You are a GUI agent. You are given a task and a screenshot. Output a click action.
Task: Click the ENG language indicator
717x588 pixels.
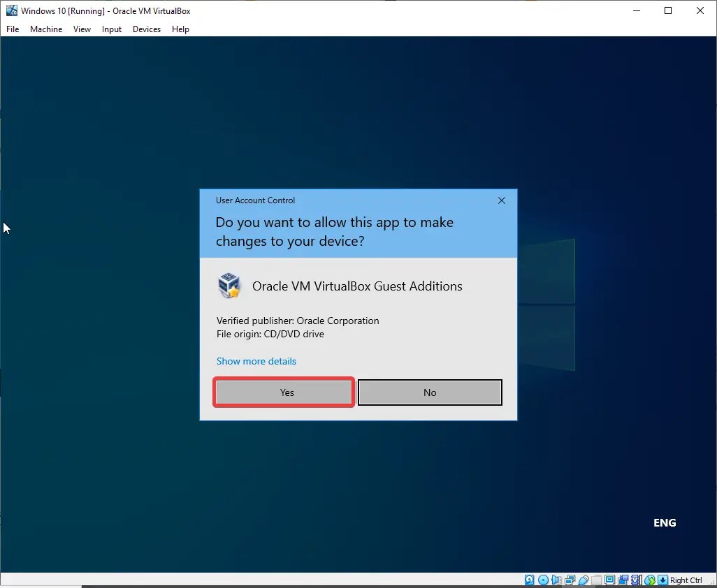click(664, 522)
